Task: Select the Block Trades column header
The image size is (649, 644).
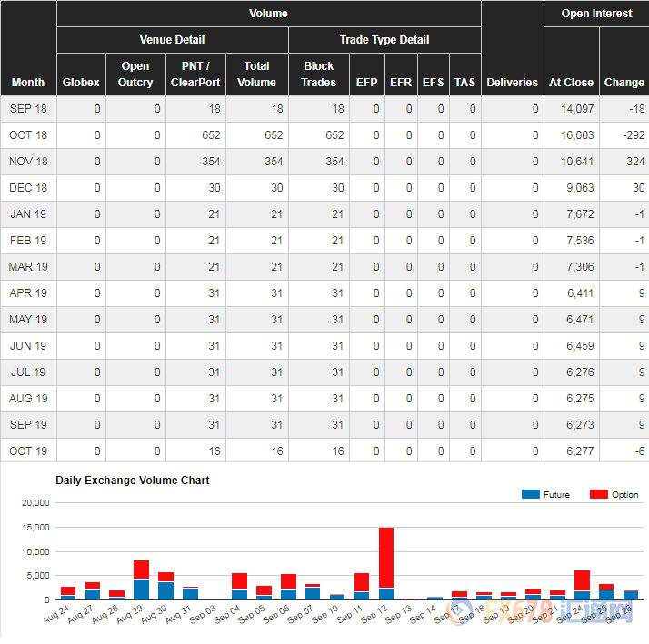Action: (x=318, y=74)
